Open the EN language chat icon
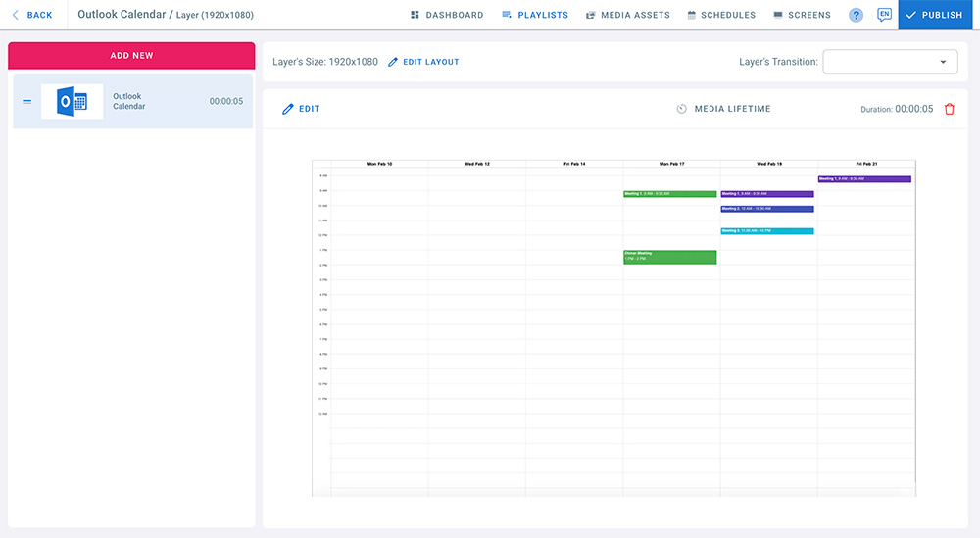Screen dimensions: 980x538 (x=884, y=15)
